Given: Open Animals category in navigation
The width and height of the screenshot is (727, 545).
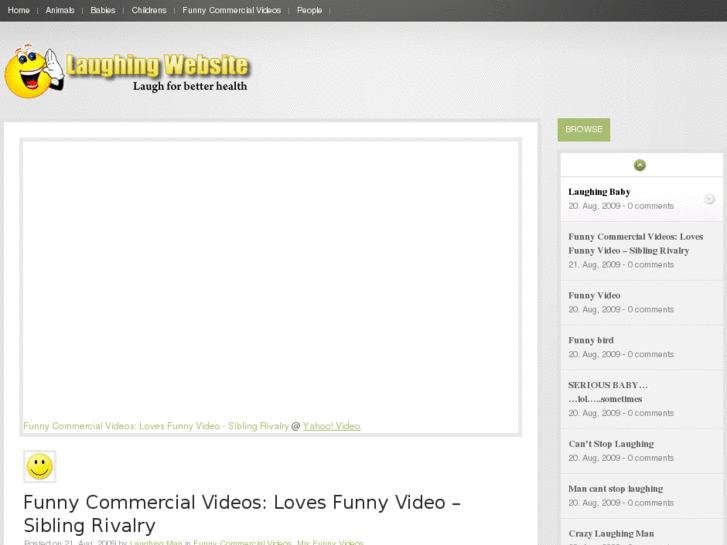Looking at the screenshot, I should pyautogui.click(x=60, y=10).
